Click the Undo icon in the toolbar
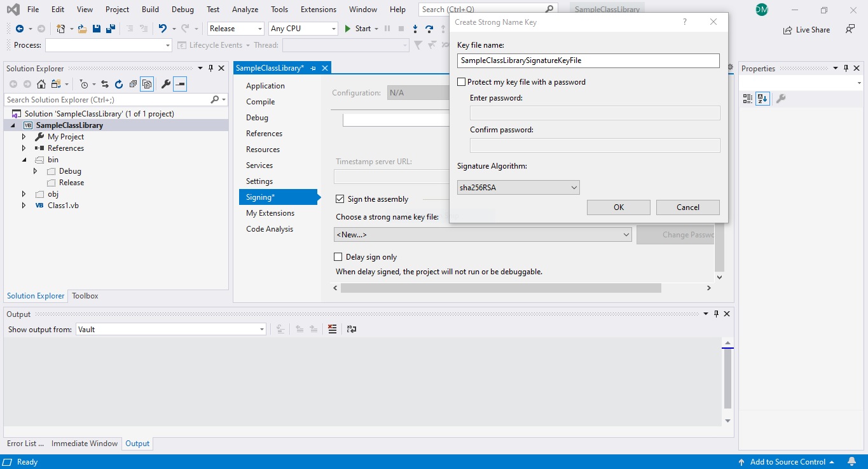This screenshot has width=868, height=469. [x=163, y=29]
